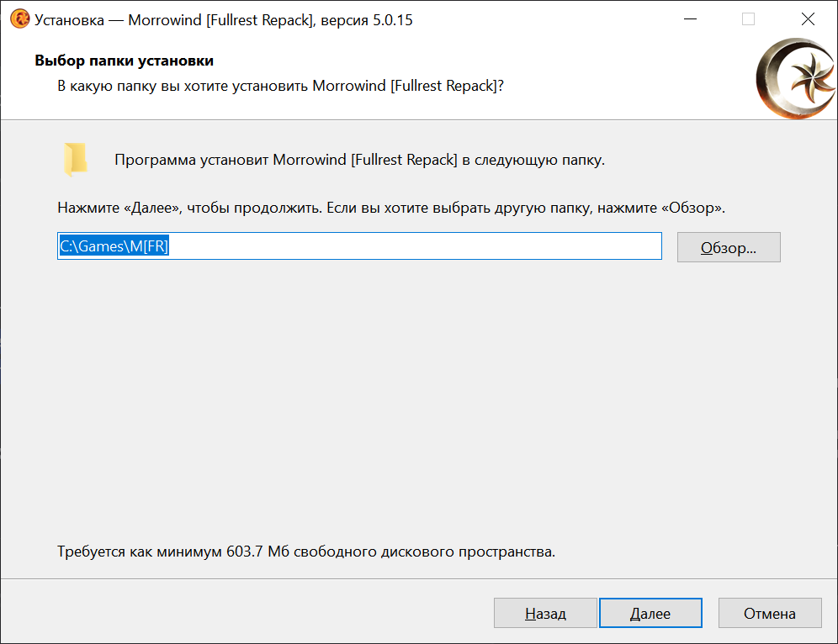The image size is (838, 644).
Task: Click the yellow folder icon
Action: coord(76,159)
